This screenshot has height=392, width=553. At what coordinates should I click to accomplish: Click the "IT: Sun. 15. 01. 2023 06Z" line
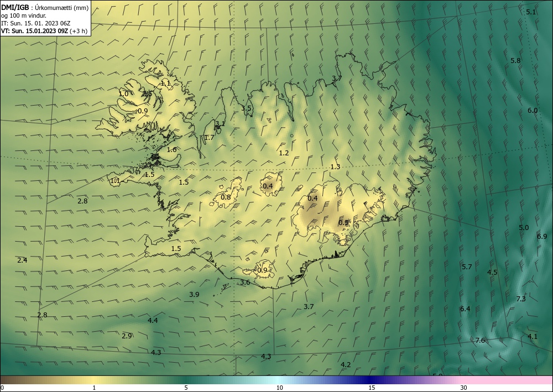click(x=35, y=23)
